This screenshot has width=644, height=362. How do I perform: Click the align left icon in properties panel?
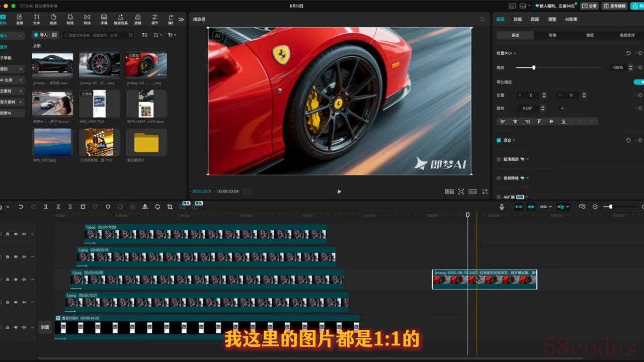coord(503,121)
